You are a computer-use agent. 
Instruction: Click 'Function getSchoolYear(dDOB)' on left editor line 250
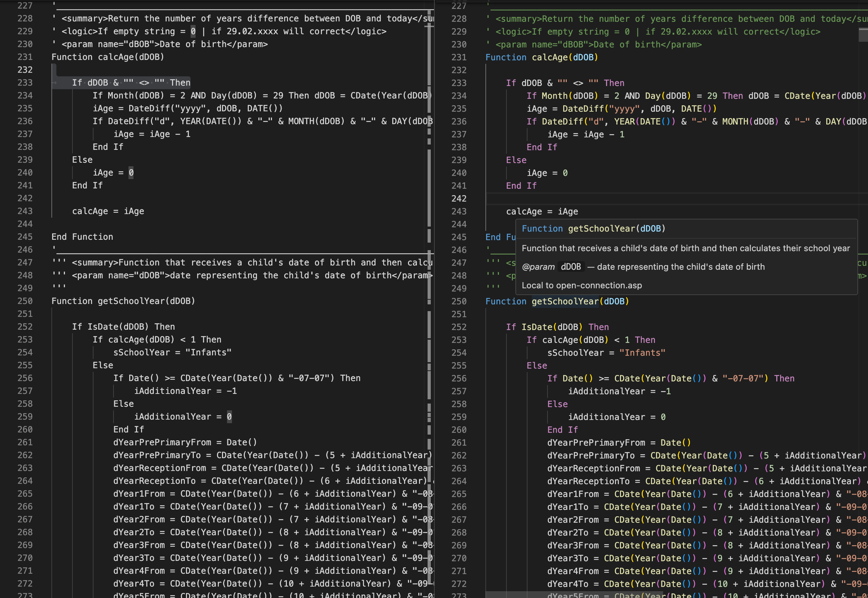(x=123, y=301)
